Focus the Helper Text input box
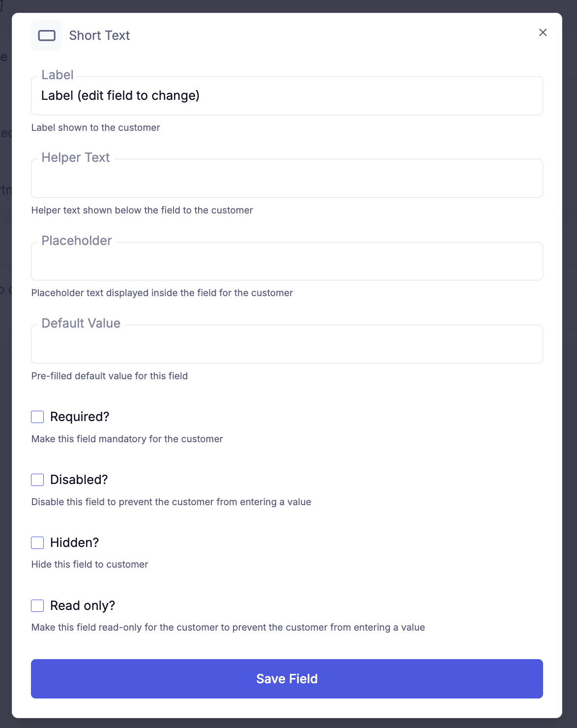Image resolution: width=577 pixels, height=728 pixels. [x=287, y=179]
